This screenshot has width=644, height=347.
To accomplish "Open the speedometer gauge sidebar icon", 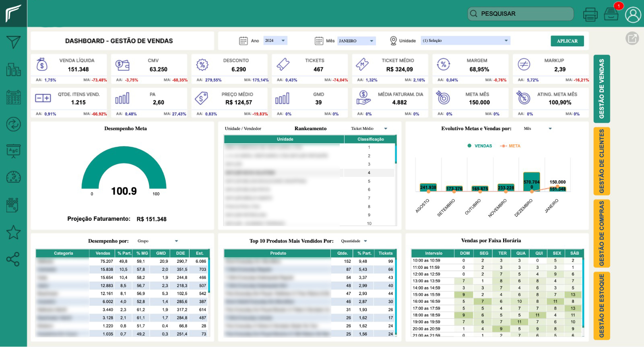I will (x=13, y=177).
